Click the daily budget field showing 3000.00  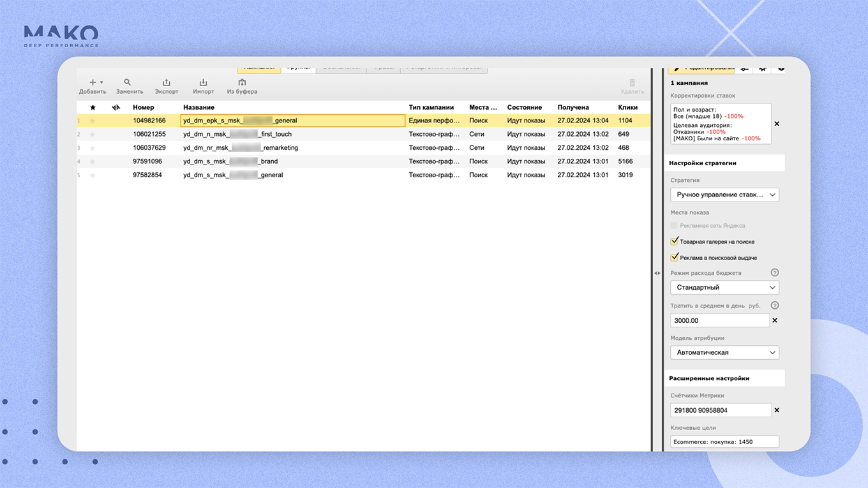coord(719,321)
